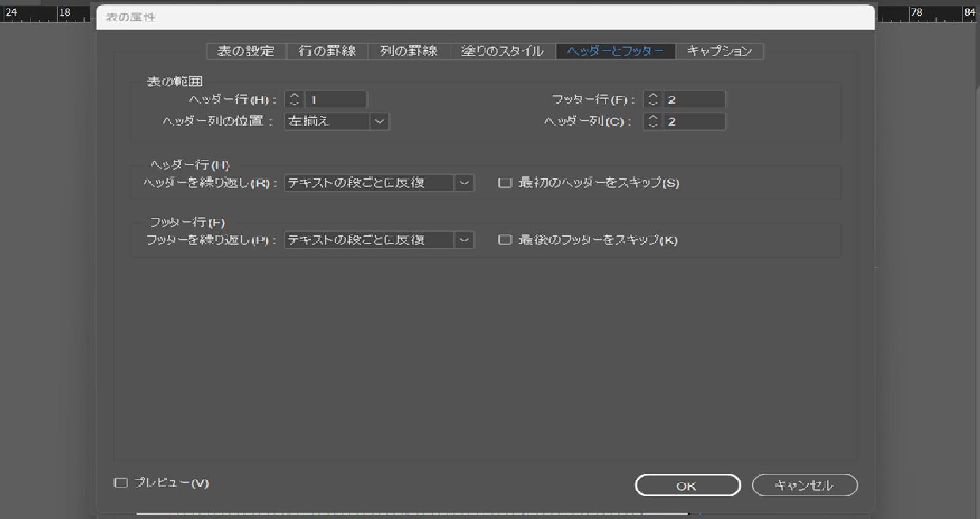Open the 行の罫線 tab
The image size is (980, 519).
[327, 51]
